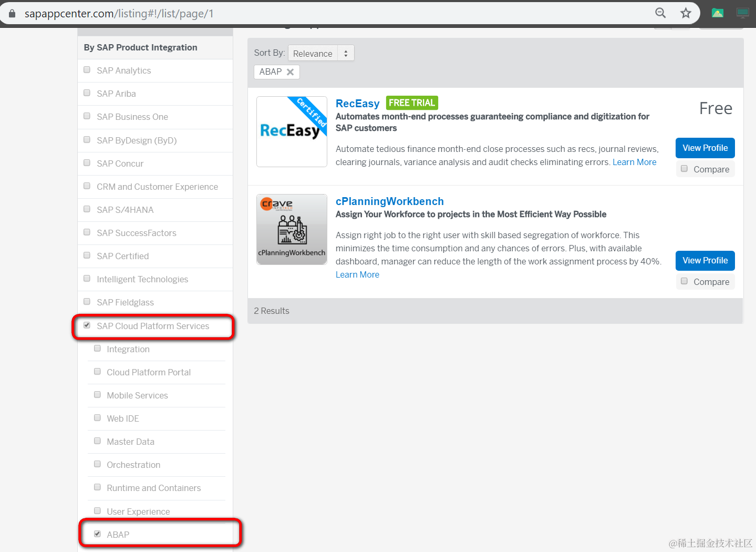Click the image extension icon in the toolbar
This screenshot has width=756, height=552.
718,13
